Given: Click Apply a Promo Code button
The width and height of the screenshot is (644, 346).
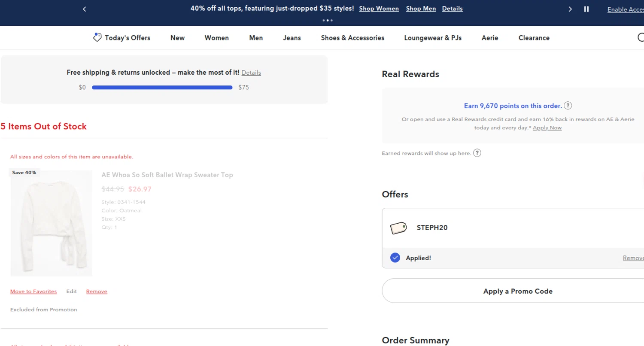Looking at the screenshot, I should click(x=513, y=291).
